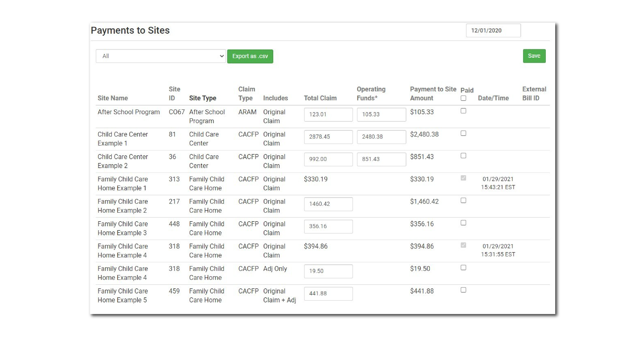Check Paid for After School Program row
The width and height of the screenshot is (644, 358).
coord(463,111)
